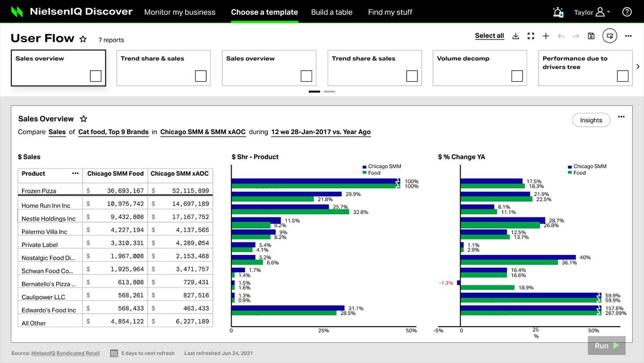Select Nestle Holdings Inc row label
The image size is (644, 363).
click(48, 218)
